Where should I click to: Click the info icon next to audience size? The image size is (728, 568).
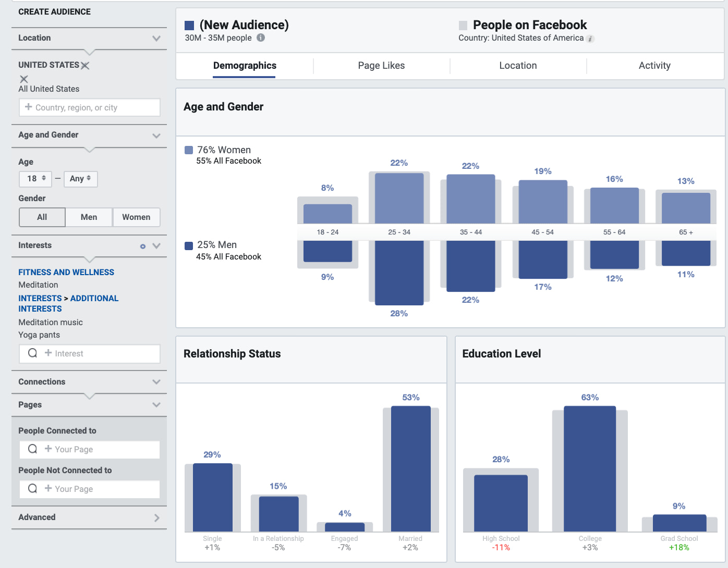261,38
